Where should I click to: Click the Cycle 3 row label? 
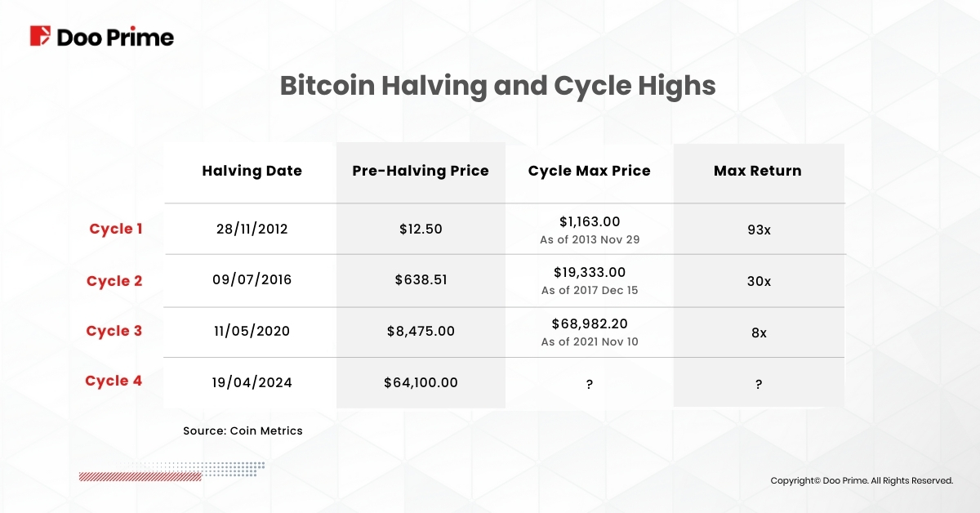click(114, 331)
